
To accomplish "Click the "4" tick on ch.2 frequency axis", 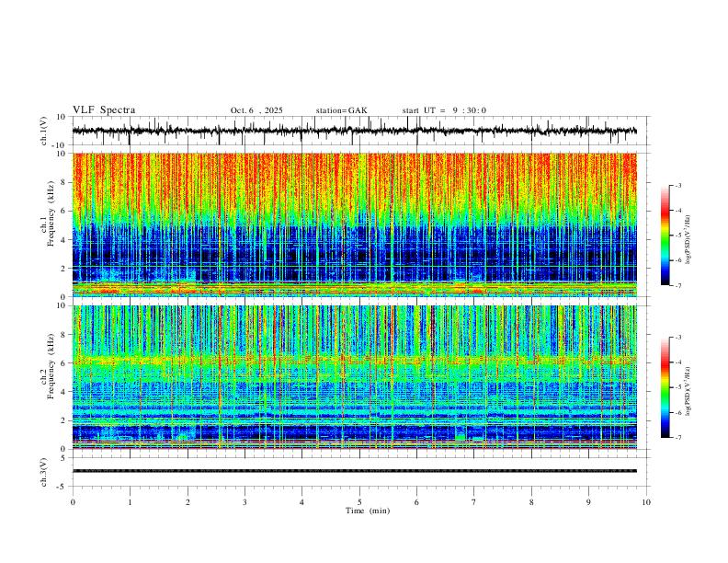I will tap(64, 392).
